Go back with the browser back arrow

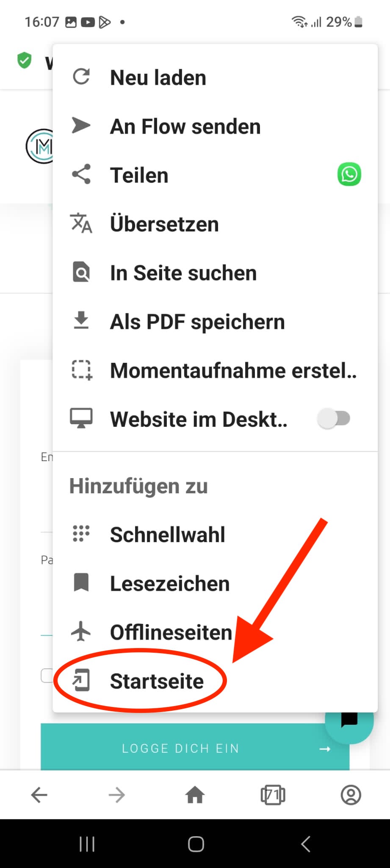coord(39,795)
